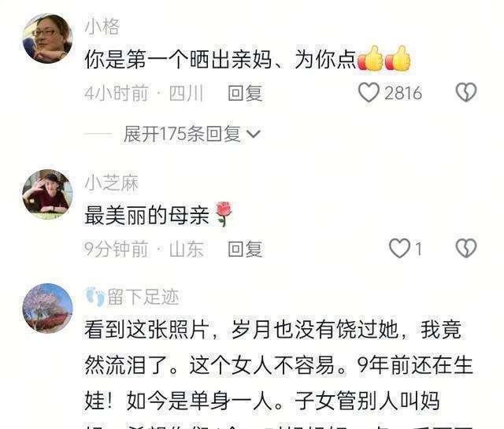Reply to 小格's comment with 回复
Image resolution: width=504 pixels, height=429 pixels.
pos(245,93)
